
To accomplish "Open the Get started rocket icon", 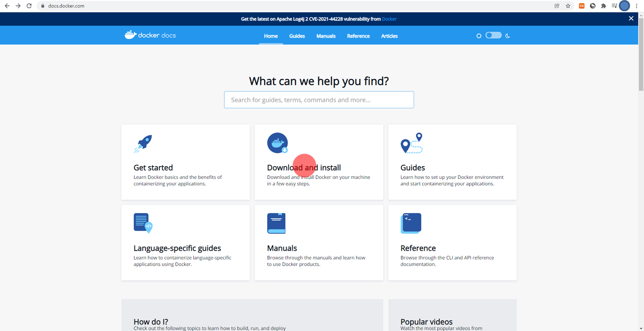I will [x=143, y=144].
